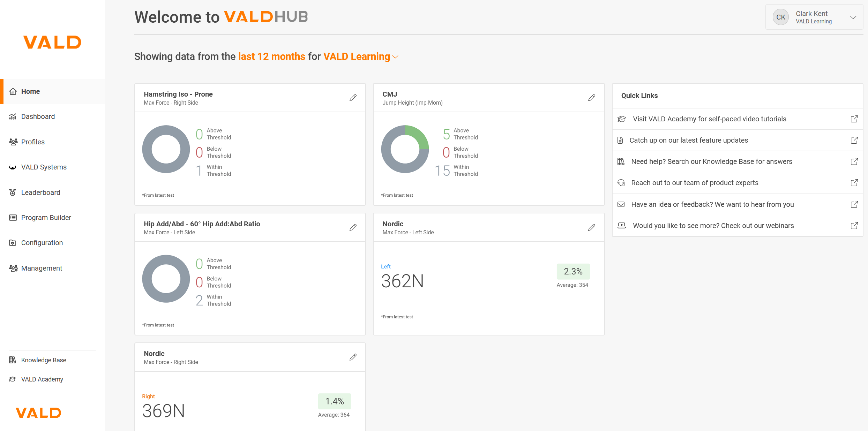
Task: Click the VALD logo in sidebar
Action: [x=52, y=42]
